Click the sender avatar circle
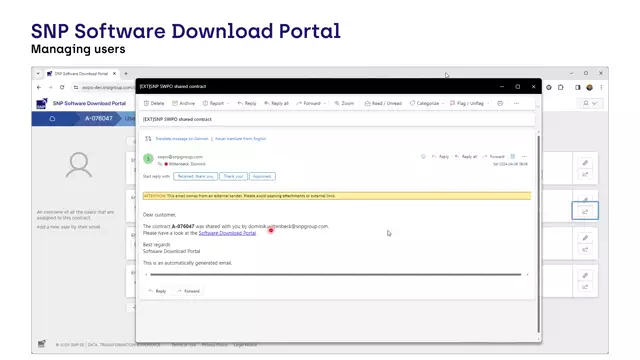 pos(148,158)
